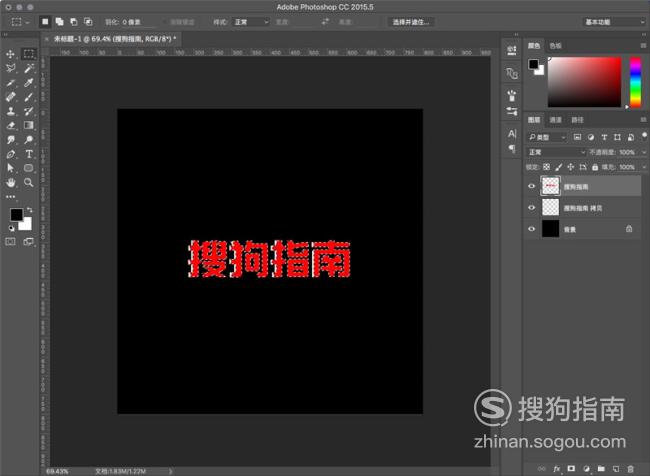
Task: Filter layers by type layers
Action: coord(604,137)
